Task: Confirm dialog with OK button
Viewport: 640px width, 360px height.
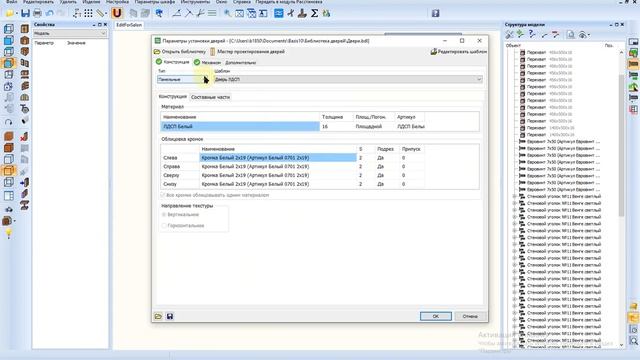Action: [436, 316]
